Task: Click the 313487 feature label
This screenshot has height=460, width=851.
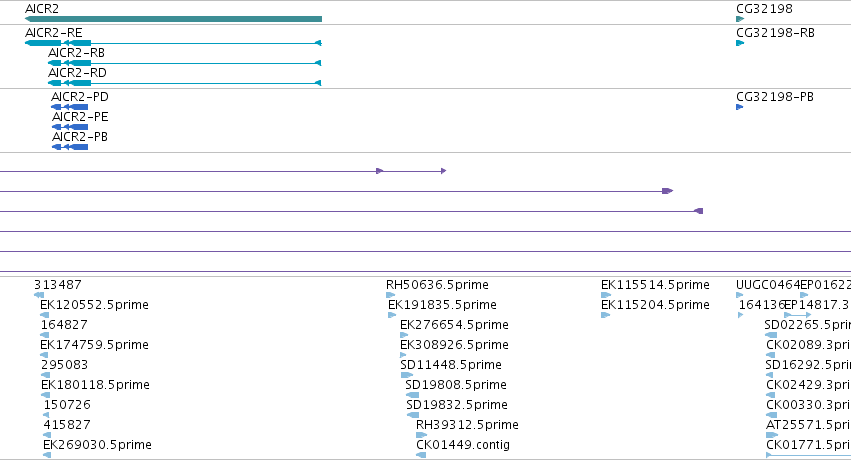Action: [58, 285]
